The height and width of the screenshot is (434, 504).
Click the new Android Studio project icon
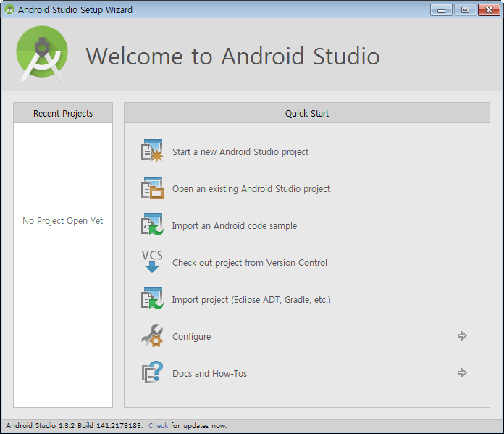coord(152,151)
